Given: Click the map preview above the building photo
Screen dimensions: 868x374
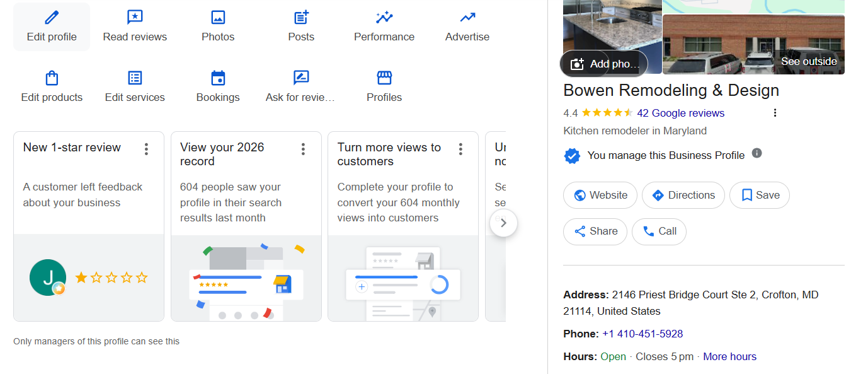Looking at the screenshot, I should (753, 6).
